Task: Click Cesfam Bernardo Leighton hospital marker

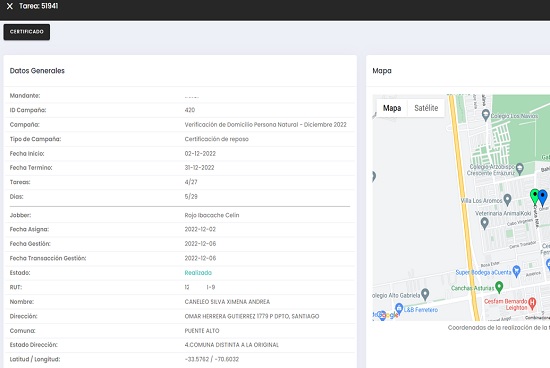Action: point(532,303)
